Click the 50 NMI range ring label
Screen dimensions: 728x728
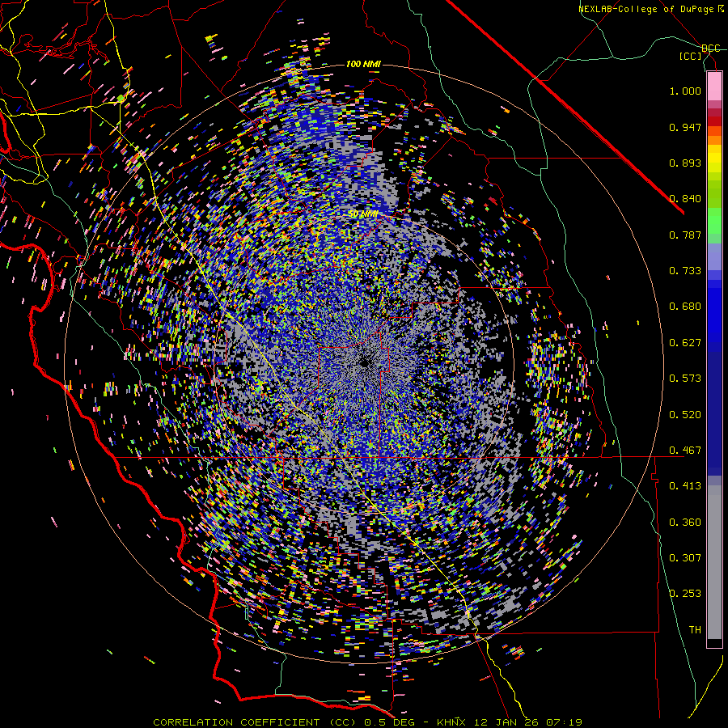tap(362, 214)
